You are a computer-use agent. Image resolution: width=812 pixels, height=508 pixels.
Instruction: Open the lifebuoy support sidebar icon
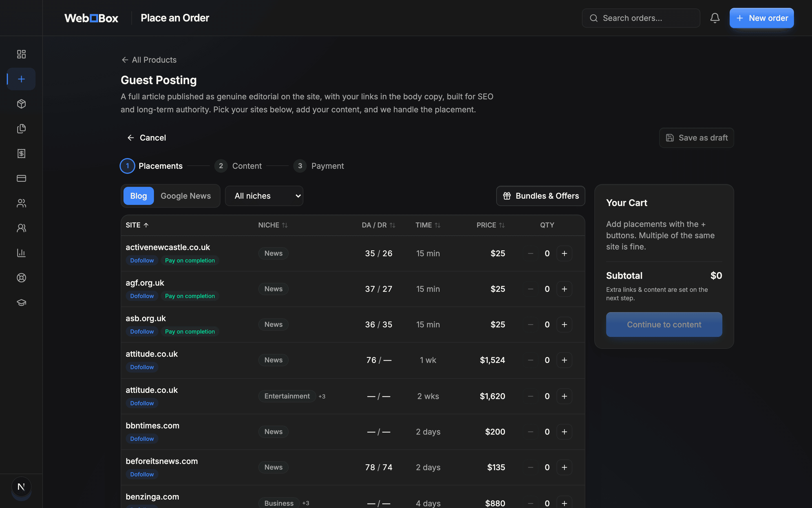pyautogui.click(x=21, y=277)
